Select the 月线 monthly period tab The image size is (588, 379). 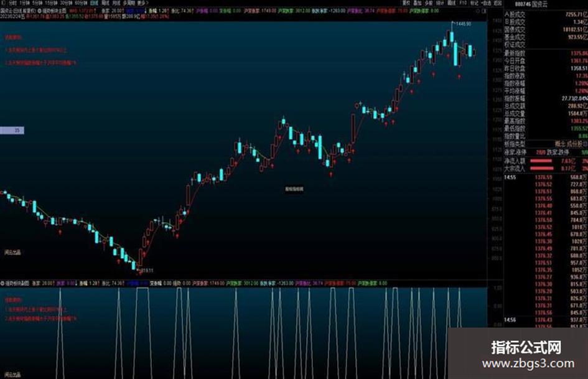[x=116, y=3]
